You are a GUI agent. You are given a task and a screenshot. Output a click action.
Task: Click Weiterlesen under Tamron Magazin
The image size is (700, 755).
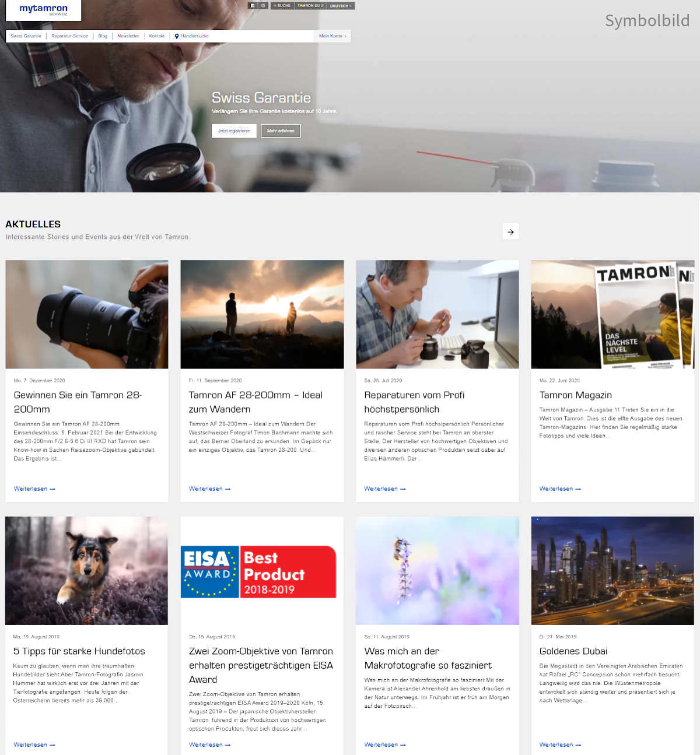tap(559, 489)
